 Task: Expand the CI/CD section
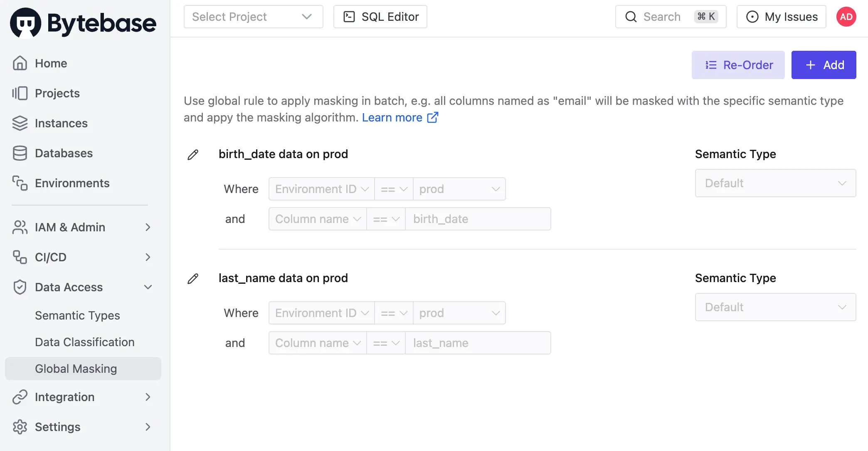81,257
